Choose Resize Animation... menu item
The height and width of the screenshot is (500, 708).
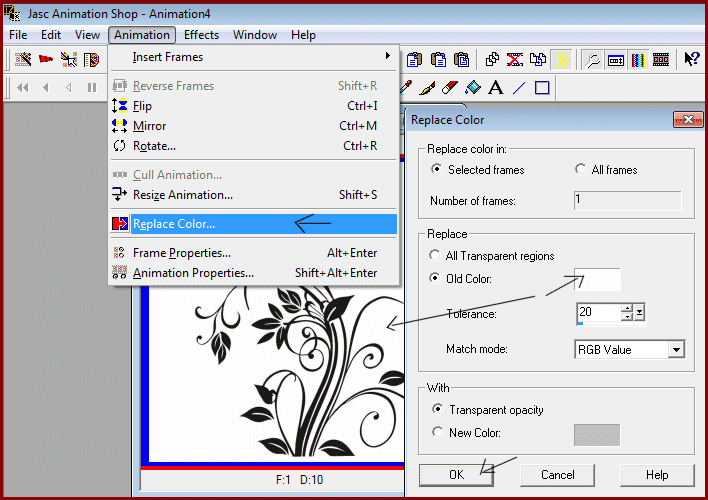tap(254, 195)
